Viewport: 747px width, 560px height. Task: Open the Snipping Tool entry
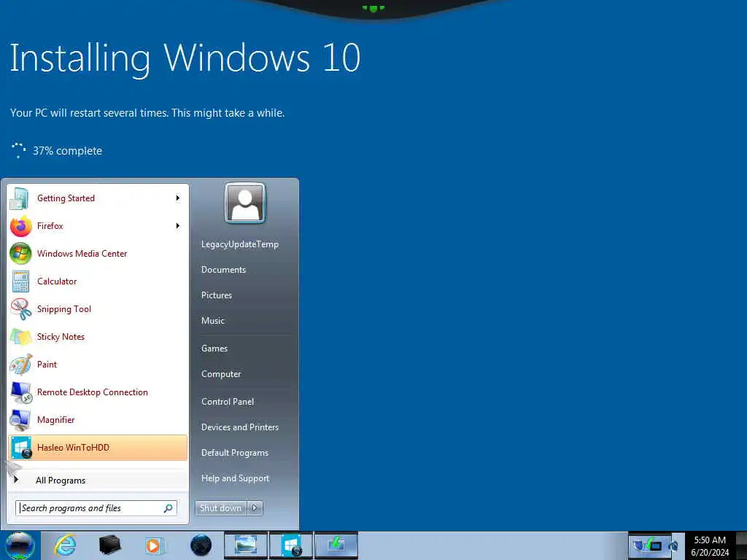pos(98,308)
